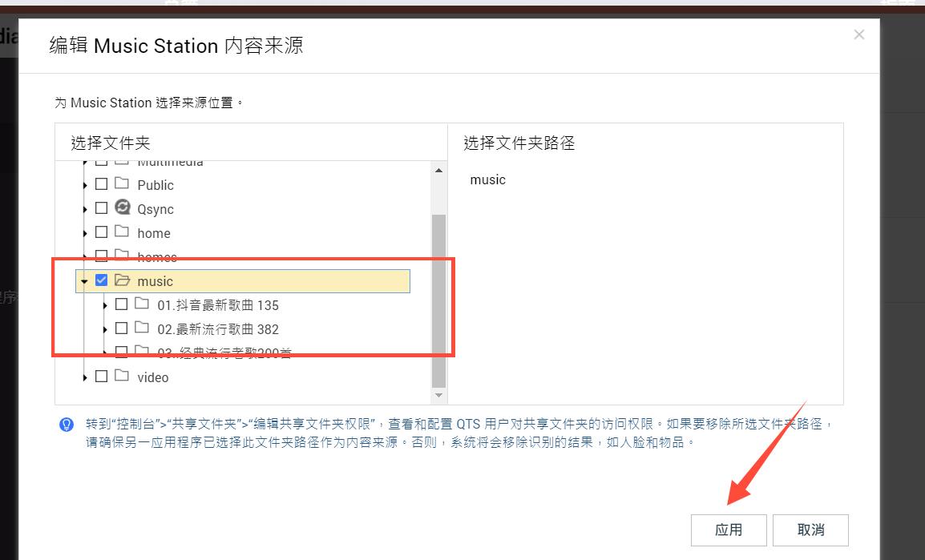Enable the checkbox for Public folder
This screenshot has width=925, height=560.
coord(101,184)
